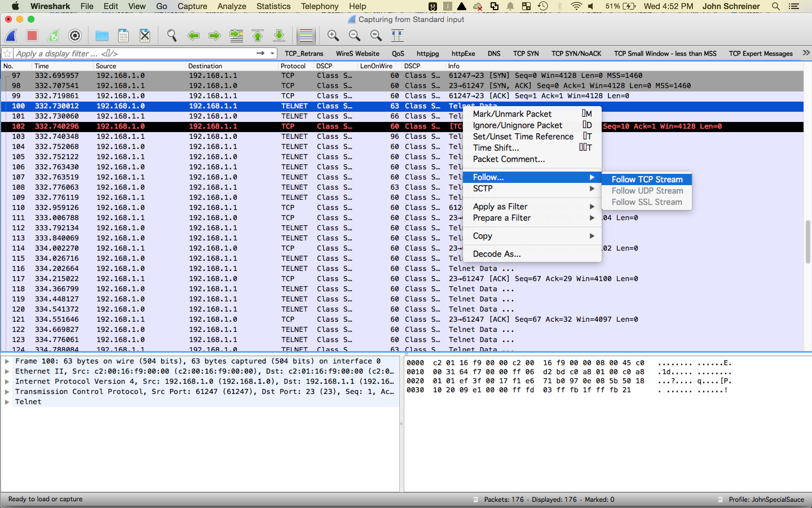Open Decode As… from context menu

pos(532,254)
